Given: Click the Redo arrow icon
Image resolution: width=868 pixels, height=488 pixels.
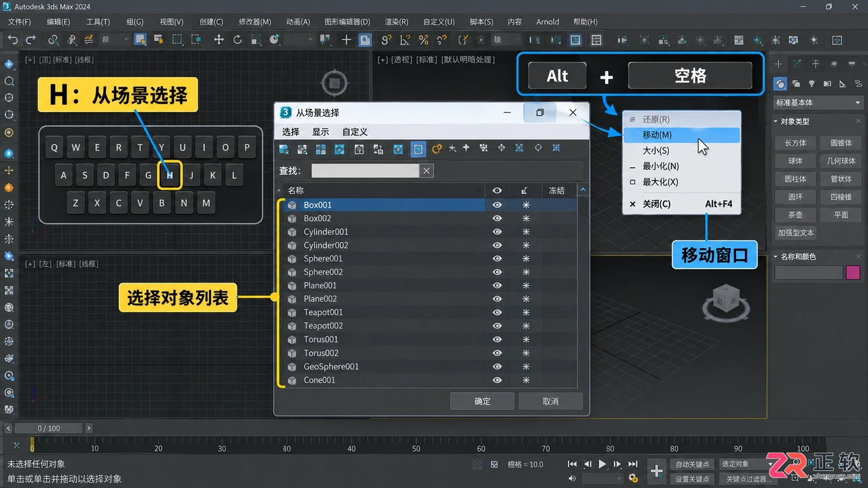Looking at the screenshot, I should point(31,40).
